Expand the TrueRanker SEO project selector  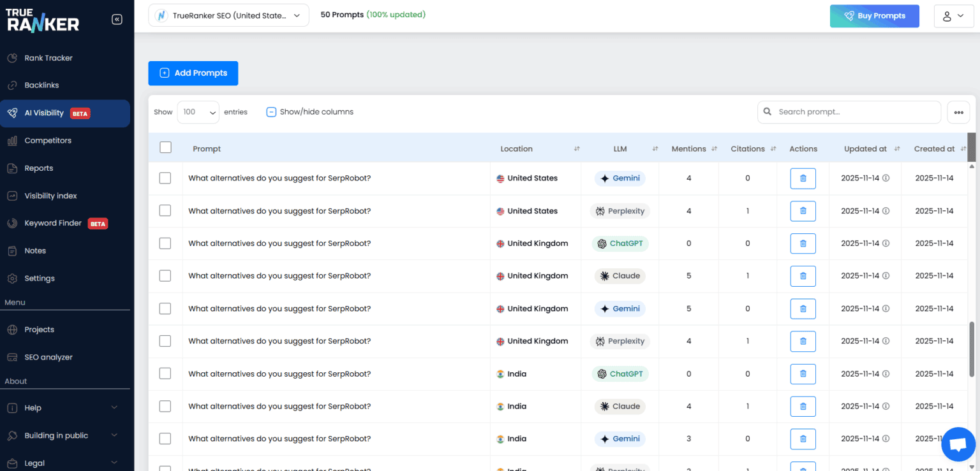coord(228,15)
